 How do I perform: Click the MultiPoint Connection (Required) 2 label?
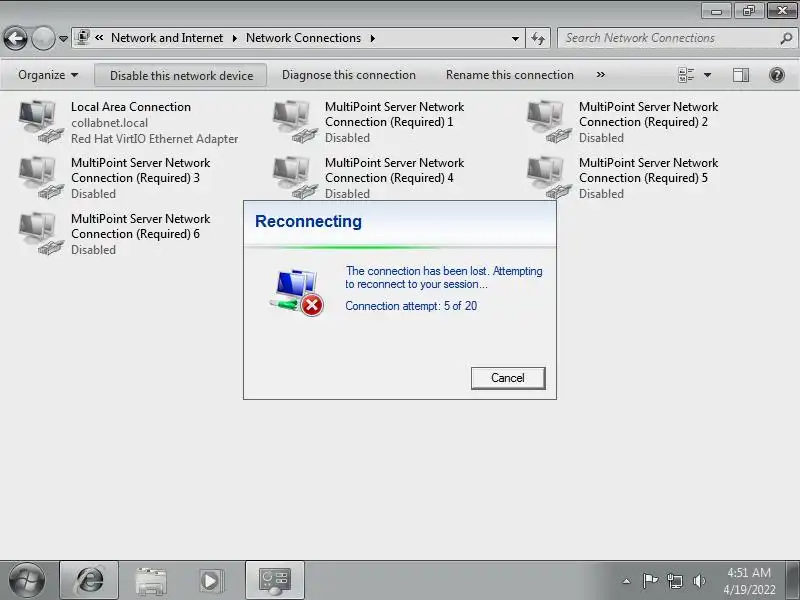click(x=648, y=114)
